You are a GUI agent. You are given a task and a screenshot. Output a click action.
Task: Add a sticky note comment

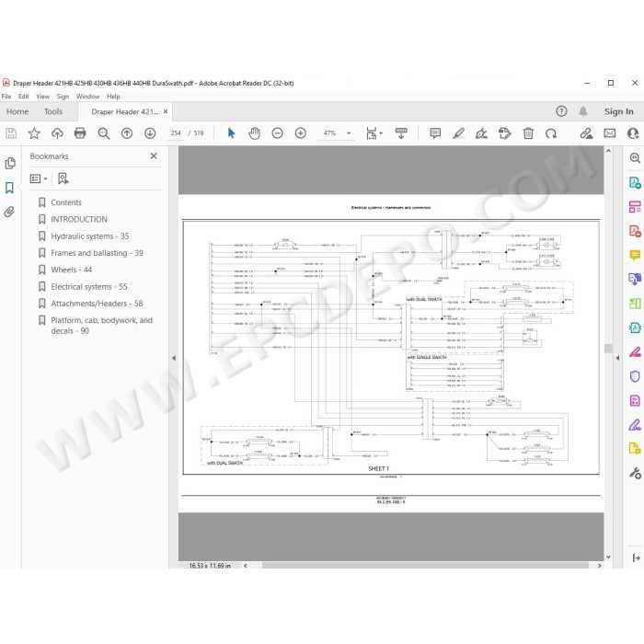[435, 133]
